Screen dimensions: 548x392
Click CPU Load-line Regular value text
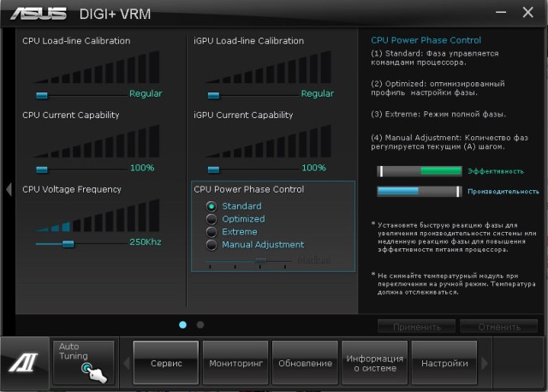[146, 93]
